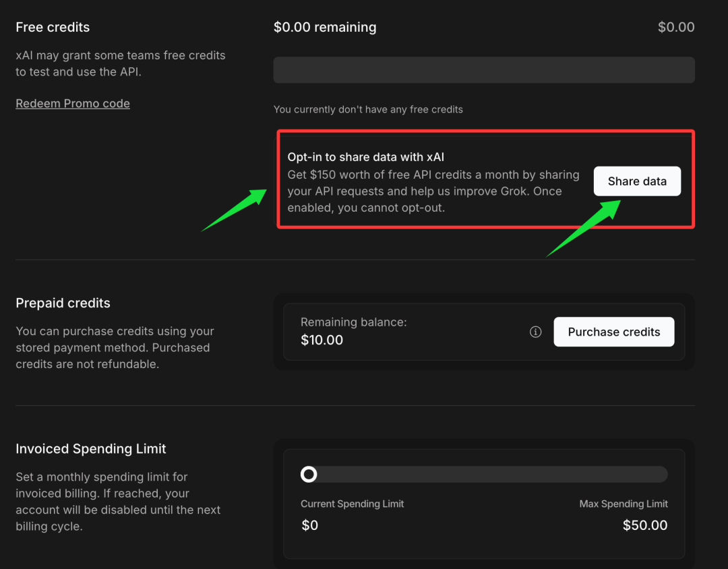
Task: Click the '$0' current spending limit value
Action: point(309,525)
